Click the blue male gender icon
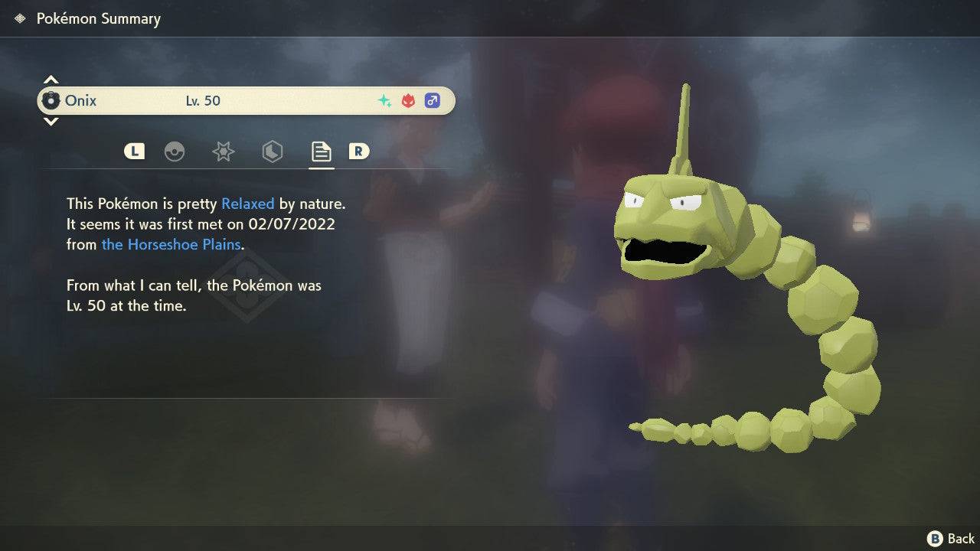The image size is (980, 551). [x=432, y=100]
